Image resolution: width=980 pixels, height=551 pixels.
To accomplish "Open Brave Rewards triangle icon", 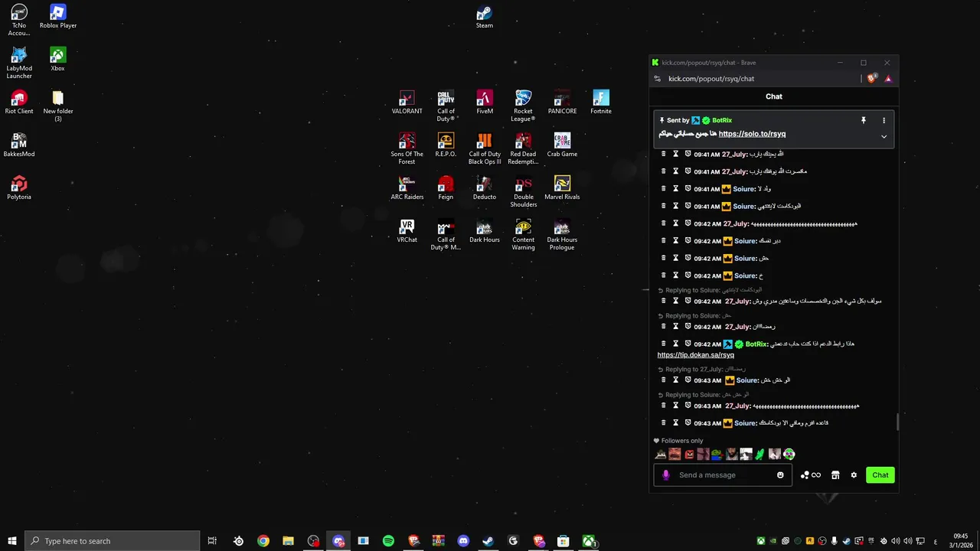I will point(887,79).
